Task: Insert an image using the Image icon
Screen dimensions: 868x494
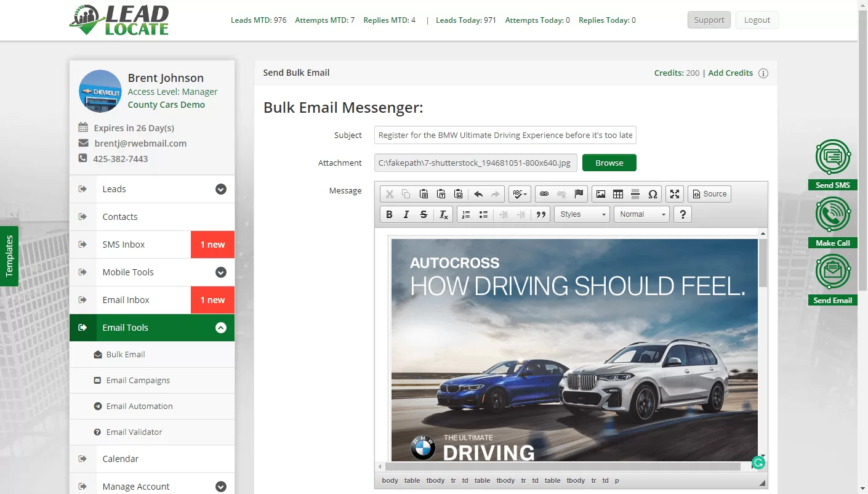Action: point(601,194)
